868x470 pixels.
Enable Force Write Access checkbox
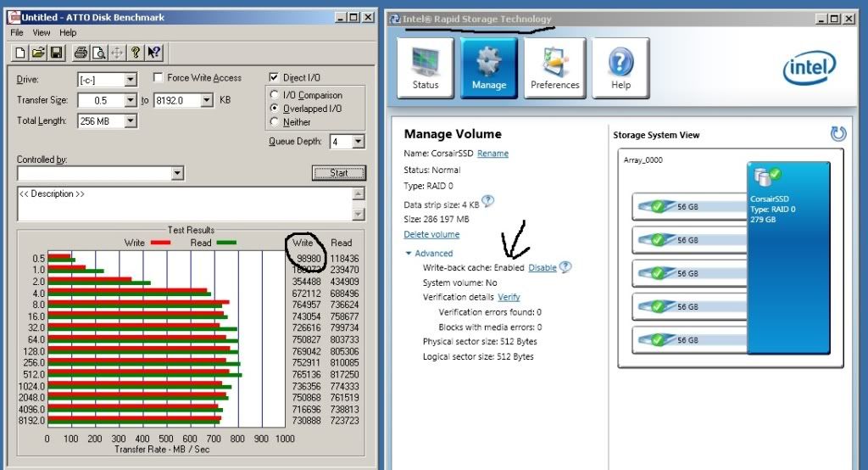click(159, 78)
